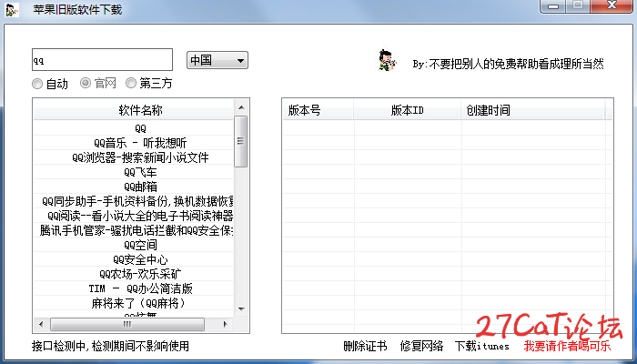Click the 软件名称 column header
Image resolution: width=637 pixels, height=364 pixels.
(x=133, y=110)
